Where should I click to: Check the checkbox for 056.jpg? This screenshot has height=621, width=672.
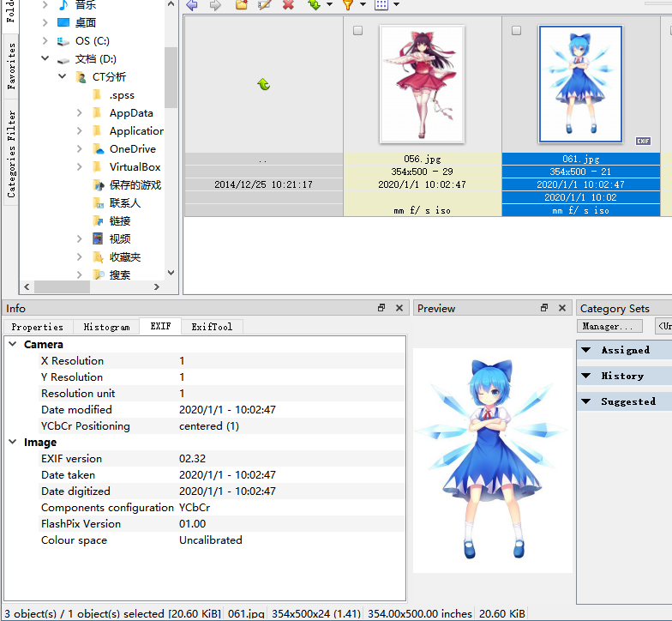358,31
